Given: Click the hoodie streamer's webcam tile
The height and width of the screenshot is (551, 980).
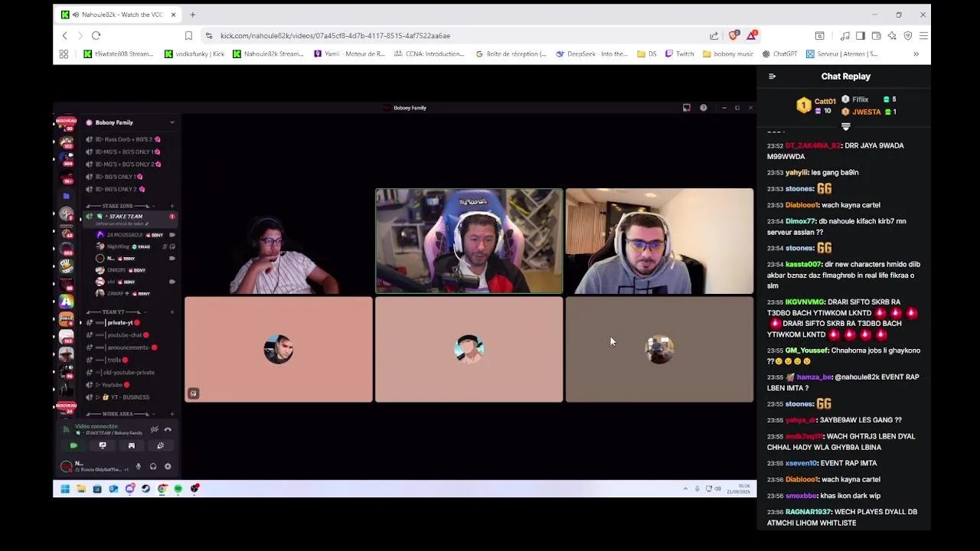Looking at the screenshot, I should click(659, 241).
